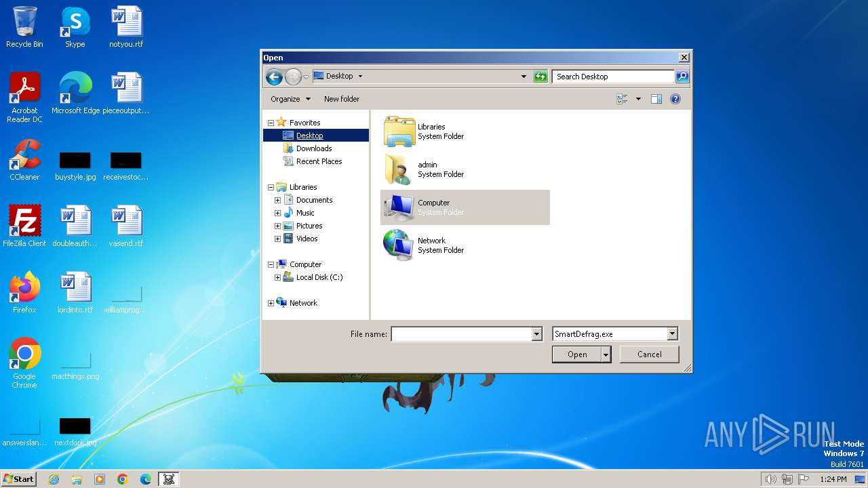Viewport: 868px width, 488px height.
Task: Click the Back arrow in Open dialog
Action: [x=274, y=77]
